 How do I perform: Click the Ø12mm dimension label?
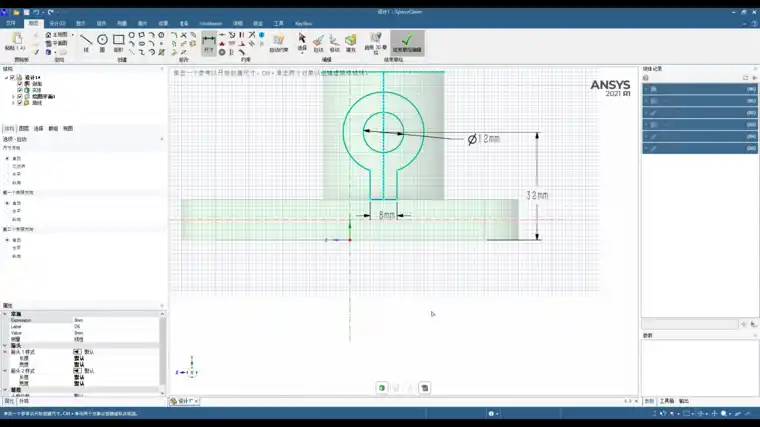click(x=484, y=139)
